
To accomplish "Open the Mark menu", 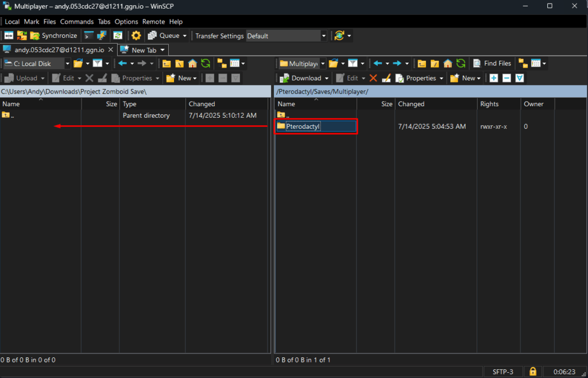I will (32, 22).
